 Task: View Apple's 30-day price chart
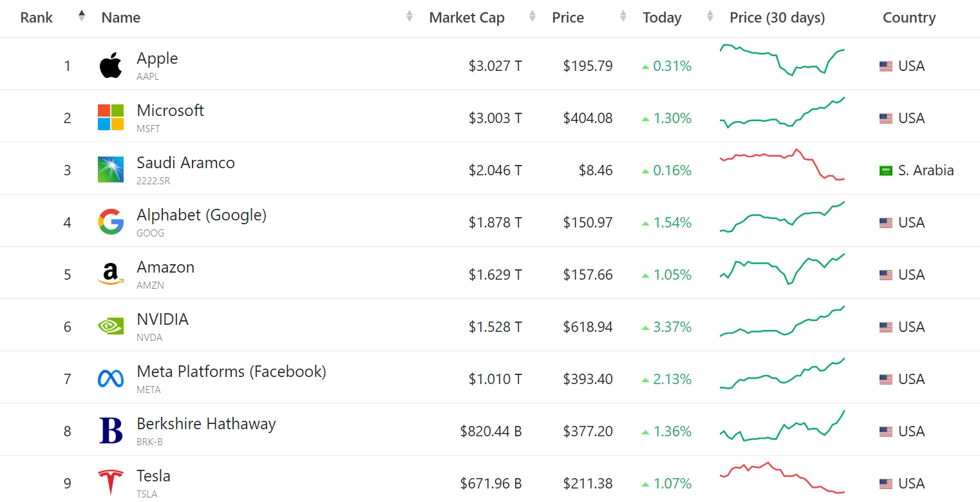[x=782, y=60]
